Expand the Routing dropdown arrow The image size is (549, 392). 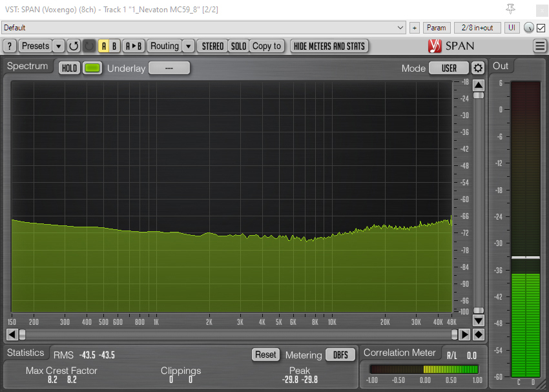coord(188,46)
